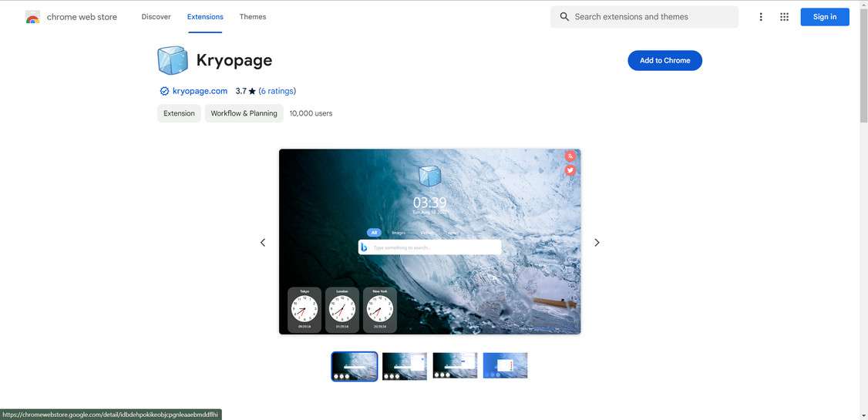The height and width of the screenshot is (420, 868).
Task: Click the Bing logo in preview search bar
Action: click(365, 247)
